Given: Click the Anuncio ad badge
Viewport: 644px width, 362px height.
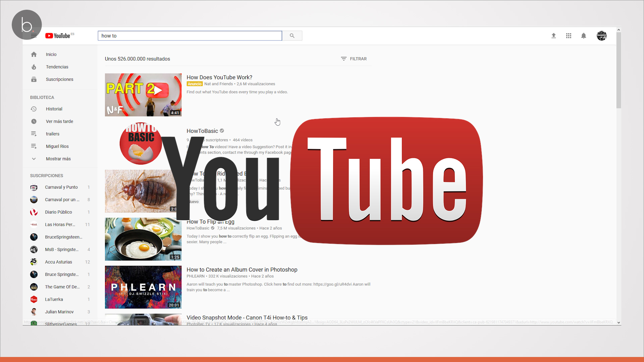Looking at the screenshot, I should point(195,84).
